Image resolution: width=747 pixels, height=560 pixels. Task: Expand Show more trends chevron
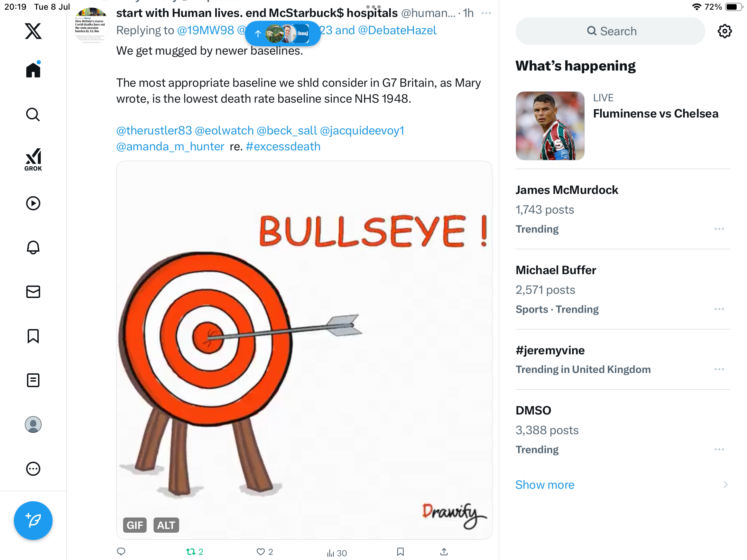click(726, 485)
